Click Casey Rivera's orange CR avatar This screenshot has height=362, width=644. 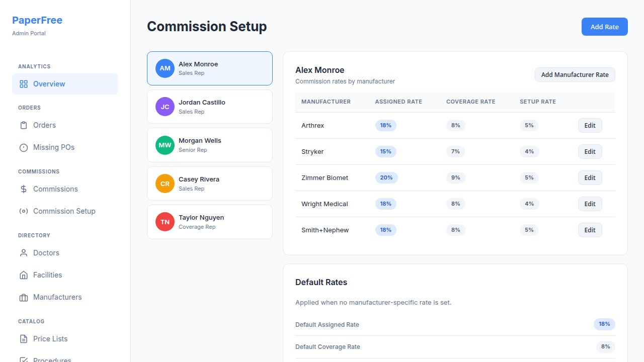coord(165,184)
